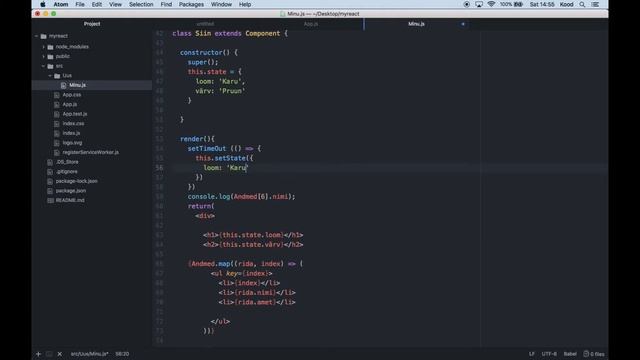Click the src folder icon

pos(50,66)
